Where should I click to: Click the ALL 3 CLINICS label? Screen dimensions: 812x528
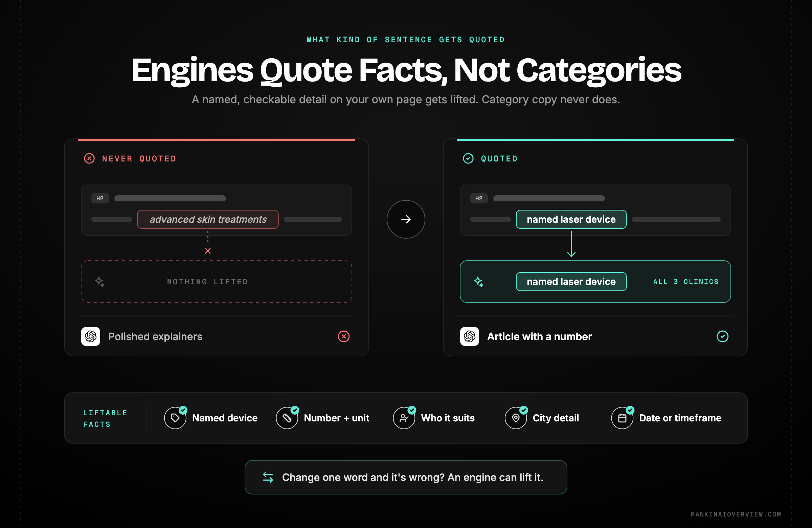686,282
